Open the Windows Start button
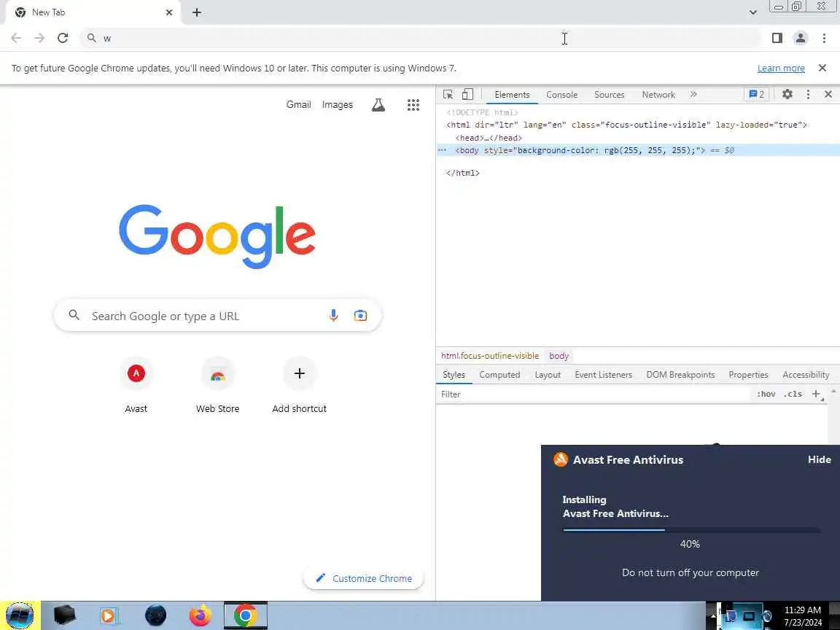The height and width of the screenshot is (630, 840). pyautogui.click(x=20, y=615)
